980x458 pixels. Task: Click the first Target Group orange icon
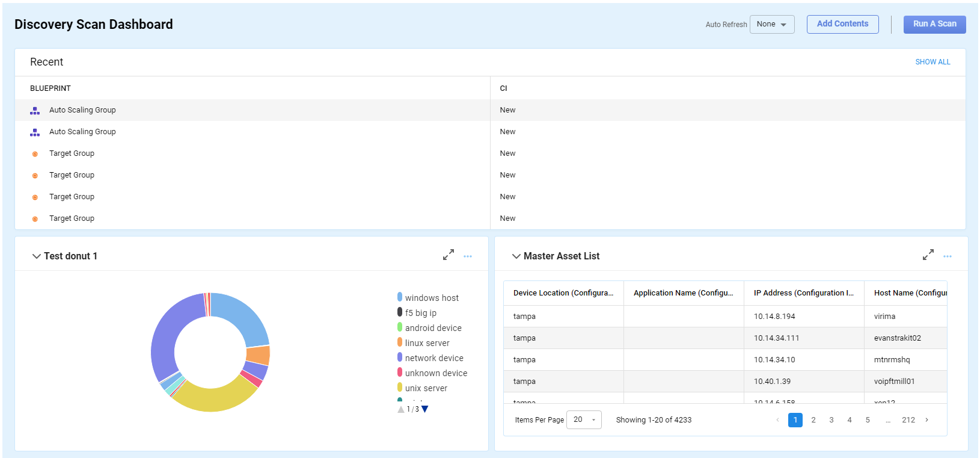[x=35, y=154]
